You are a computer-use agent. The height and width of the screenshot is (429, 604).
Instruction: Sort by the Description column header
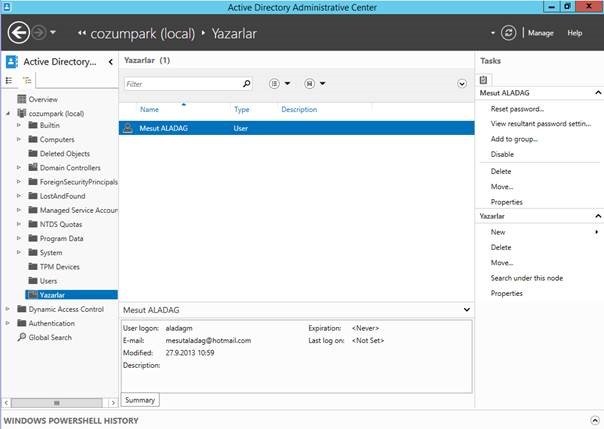coord(299,109)
